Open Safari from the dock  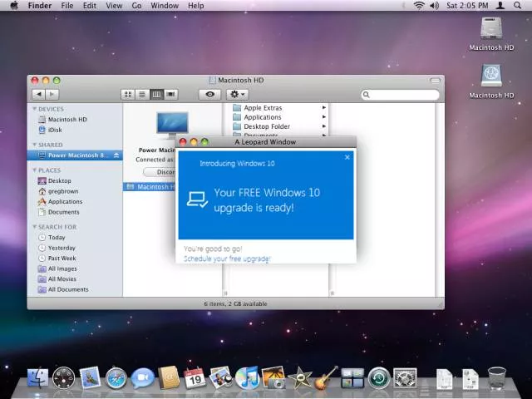(x=116, y=379)
